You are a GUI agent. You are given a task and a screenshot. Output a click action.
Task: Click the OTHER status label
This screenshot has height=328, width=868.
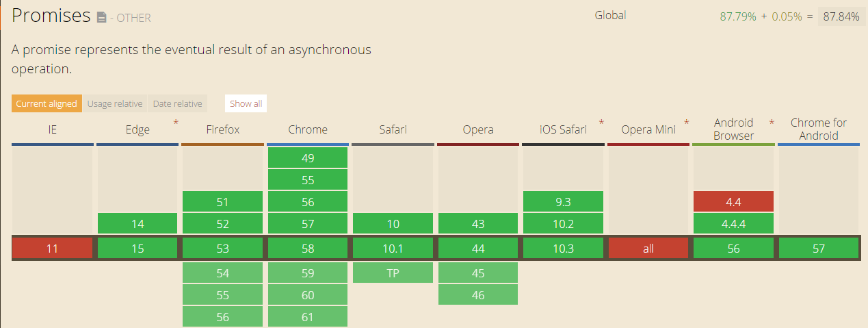[x=133, y=18]
